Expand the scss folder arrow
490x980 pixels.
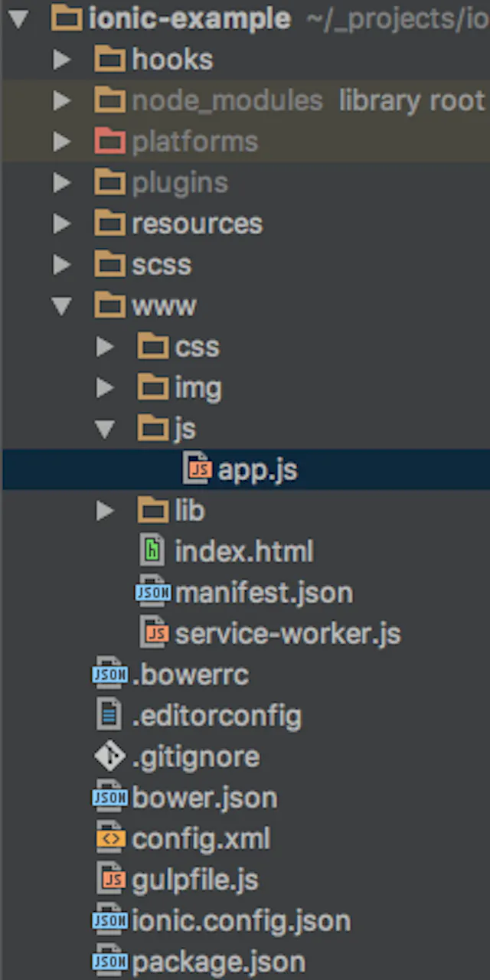[62, 264]
